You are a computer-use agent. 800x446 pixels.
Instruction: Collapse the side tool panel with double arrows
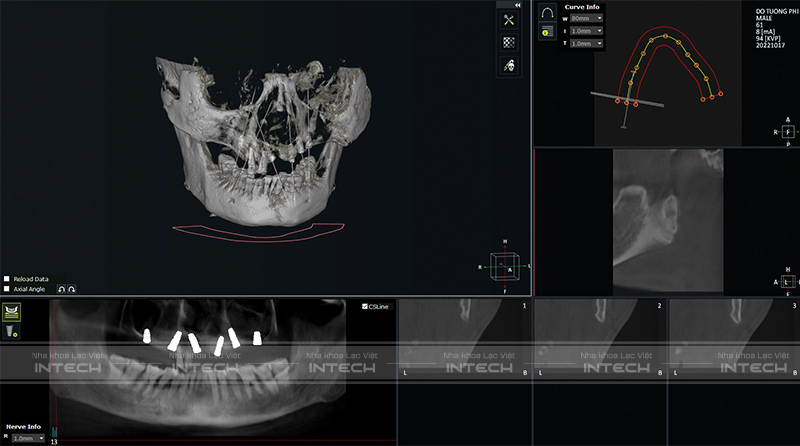point(518,5)
